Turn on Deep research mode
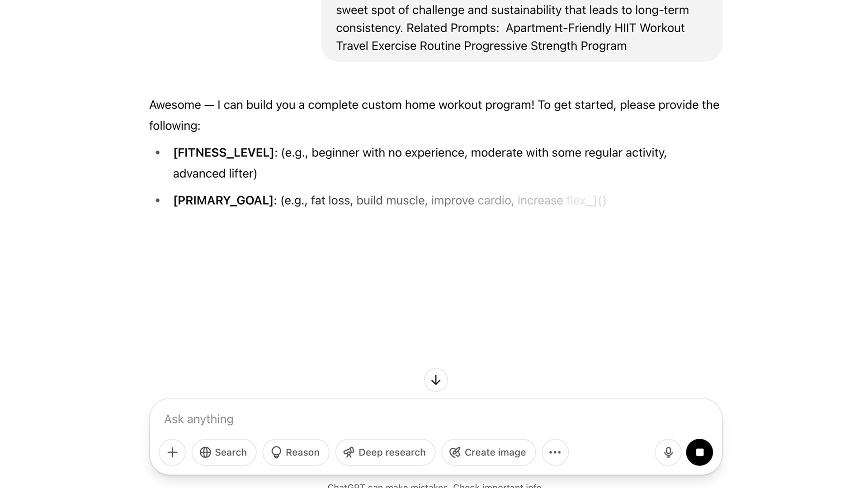 (x=385, y=452)
